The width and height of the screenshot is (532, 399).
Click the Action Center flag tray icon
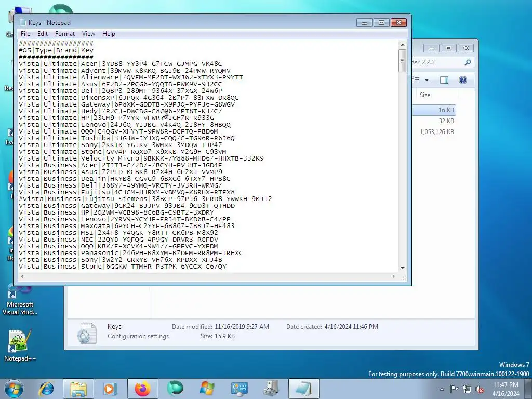pos(454,389)
